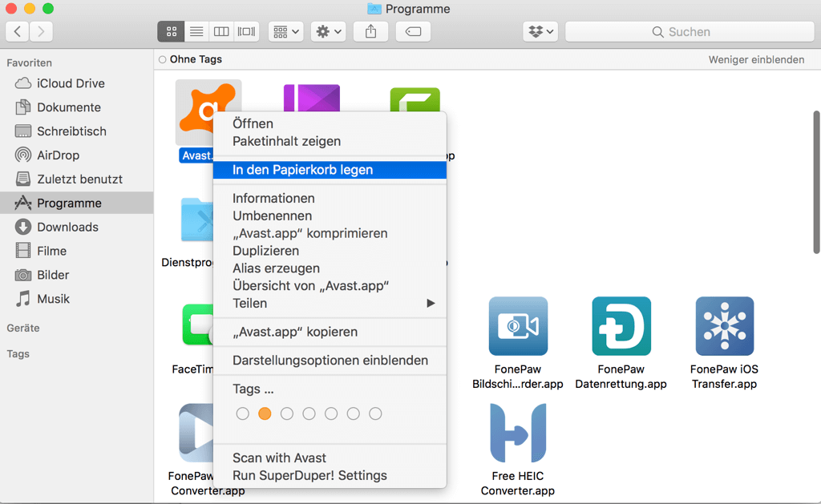Image resolution: width=821 pixels, height=504 pixels.
Task: Choose "Avast.app" komprimieren
Action: point(330,233)
